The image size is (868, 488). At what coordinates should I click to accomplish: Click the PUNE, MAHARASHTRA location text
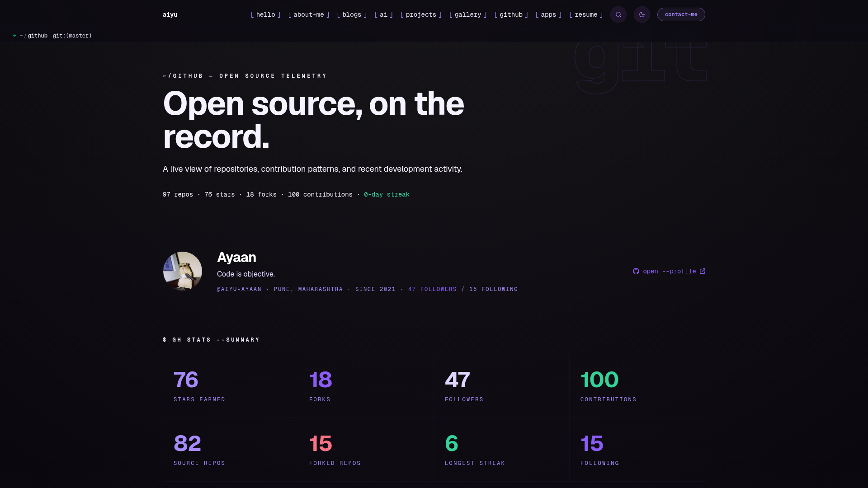(x=308, y=289)
